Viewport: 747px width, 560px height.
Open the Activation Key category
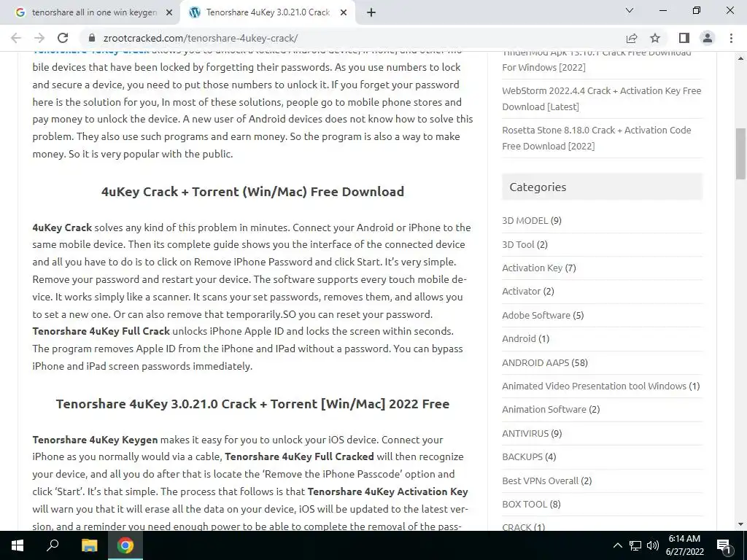click(x=532, y=268)
